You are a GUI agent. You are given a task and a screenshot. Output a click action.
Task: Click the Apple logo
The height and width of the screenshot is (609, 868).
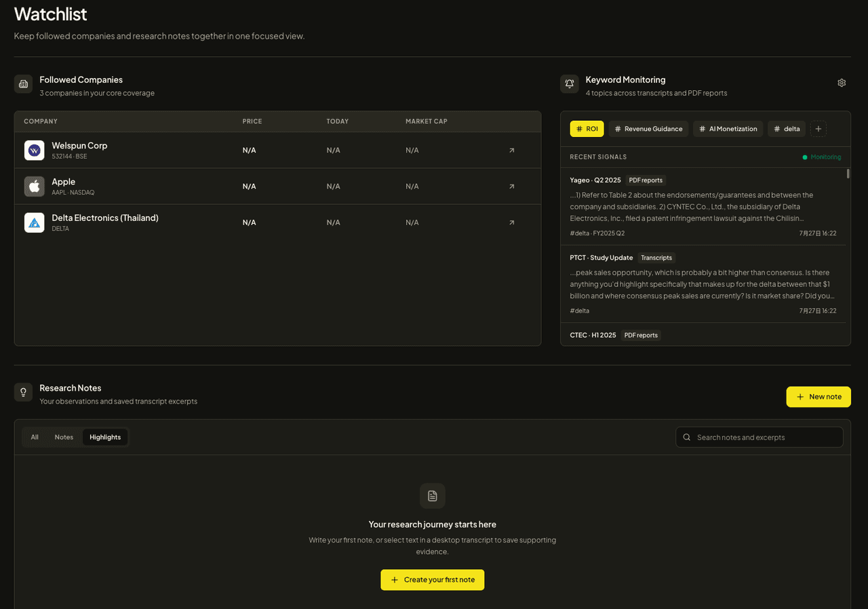pyautogui.click(x=35, y=186)
